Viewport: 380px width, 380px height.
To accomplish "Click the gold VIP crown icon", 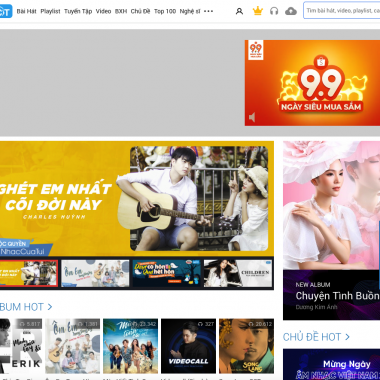I will [x=257, y=11].
